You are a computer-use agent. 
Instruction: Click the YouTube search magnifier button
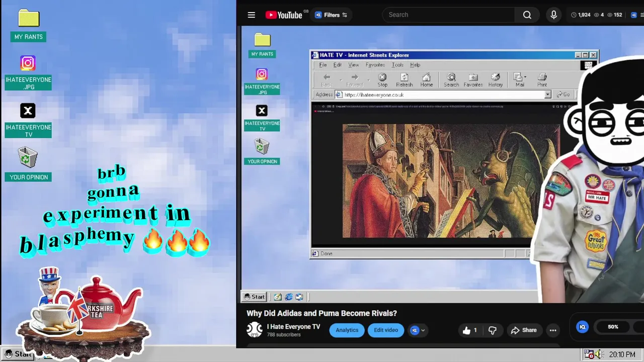[527, 15]
